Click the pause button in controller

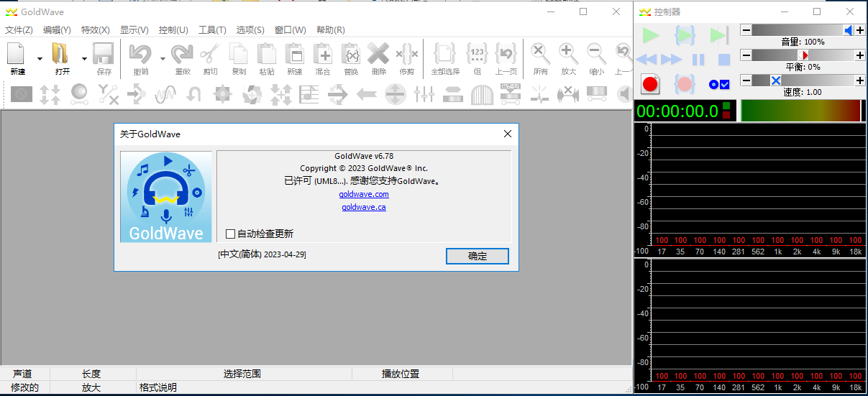pos(698,60)
